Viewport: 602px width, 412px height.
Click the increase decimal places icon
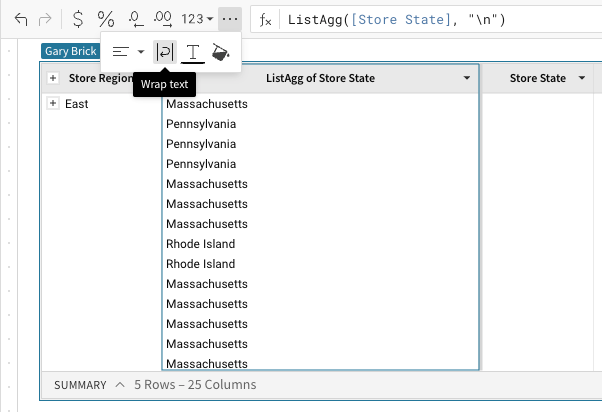[166, 19]
